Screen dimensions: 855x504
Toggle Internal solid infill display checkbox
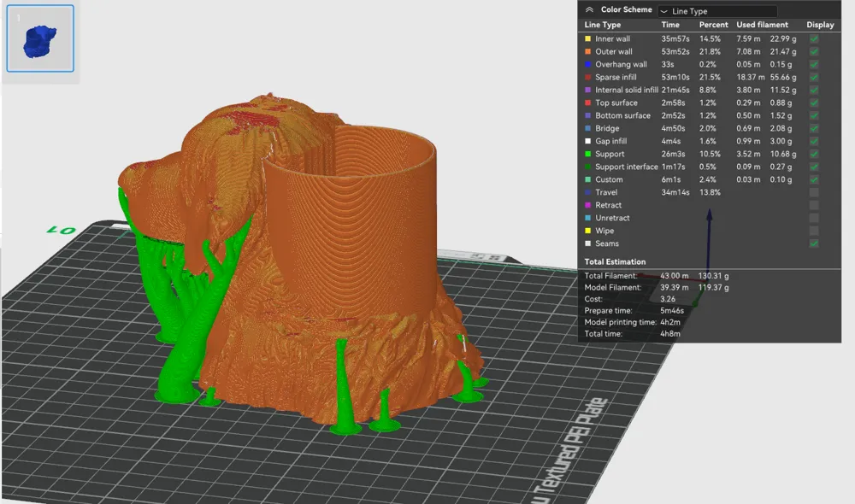[x=814, y=90]
